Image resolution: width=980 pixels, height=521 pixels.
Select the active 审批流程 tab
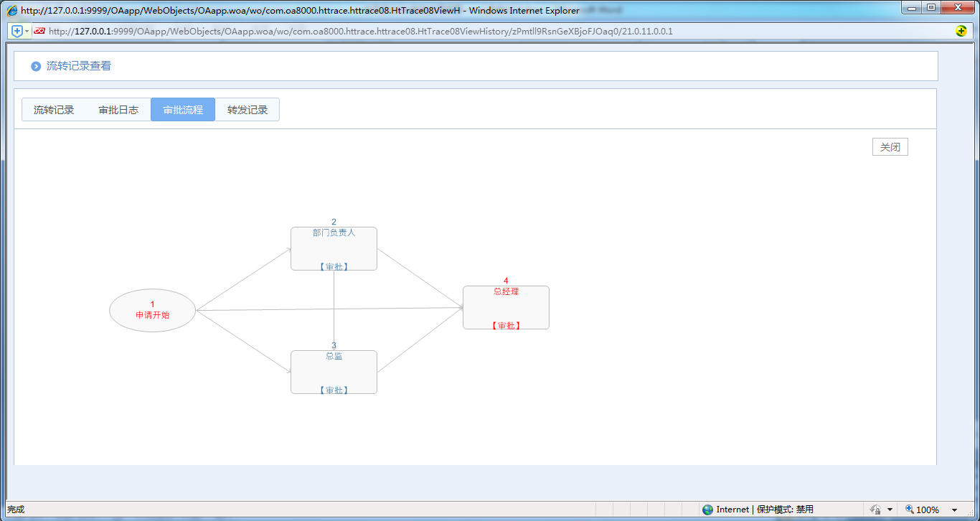click(x=183, y=110)
